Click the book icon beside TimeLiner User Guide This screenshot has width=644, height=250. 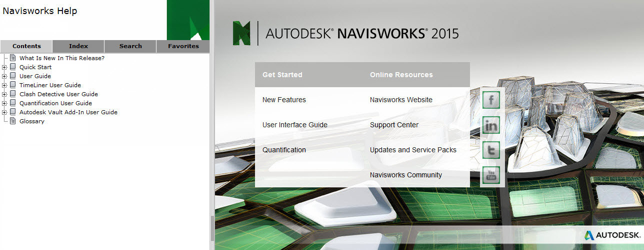pyautogui.click(x=13, y=85)
